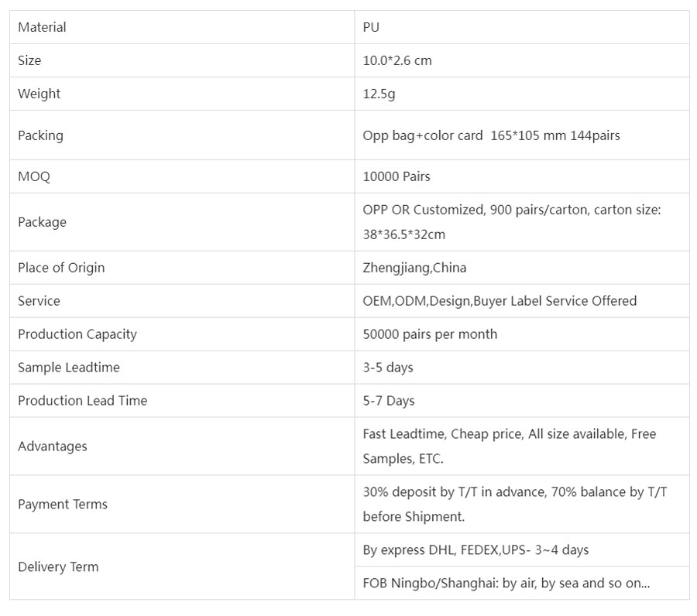Select the 5-7 Days lead time value
The image size is (697, 616).
(389, 401)
